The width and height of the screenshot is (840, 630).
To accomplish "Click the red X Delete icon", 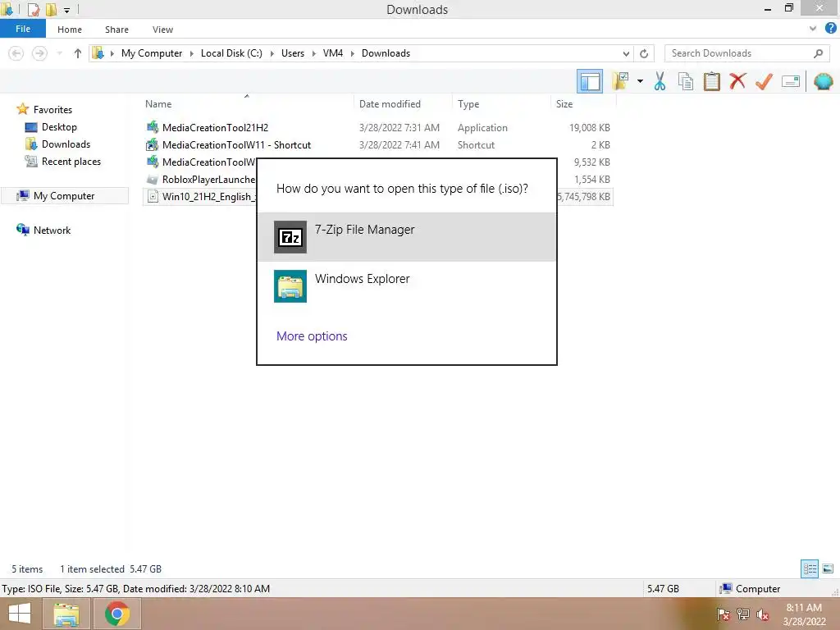I will 737,81.
